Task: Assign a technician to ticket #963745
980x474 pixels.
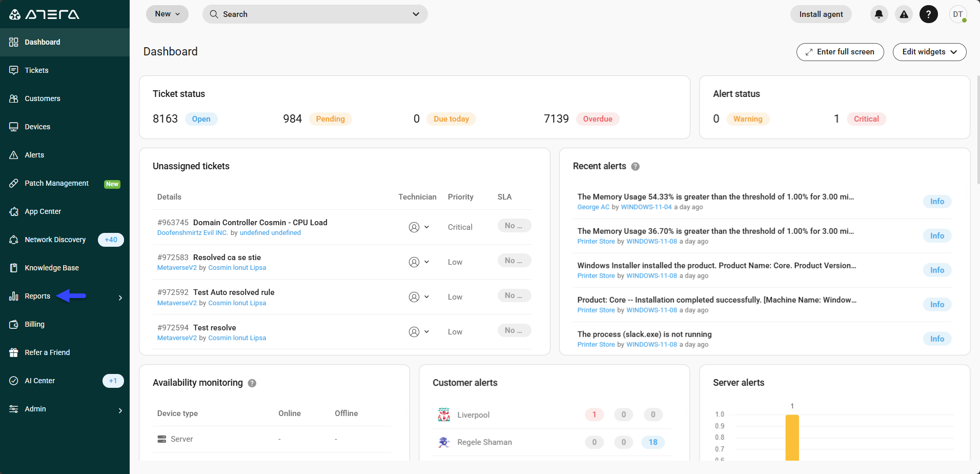Action: (x=419, y=227)
